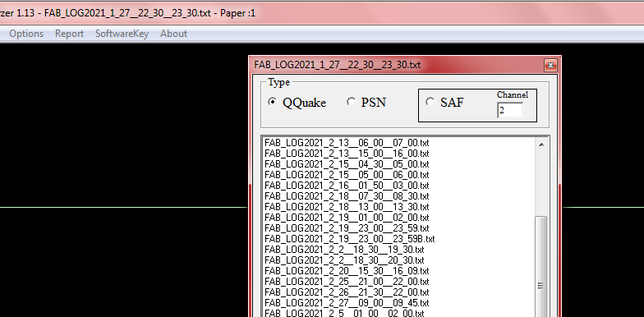Choose the PSN type option
644x317 pixels.
[x=352, y=102]
